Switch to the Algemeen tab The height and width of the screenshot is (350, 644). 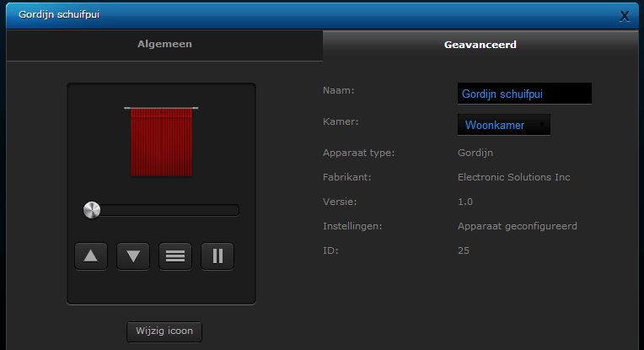[x=164, y=45]
